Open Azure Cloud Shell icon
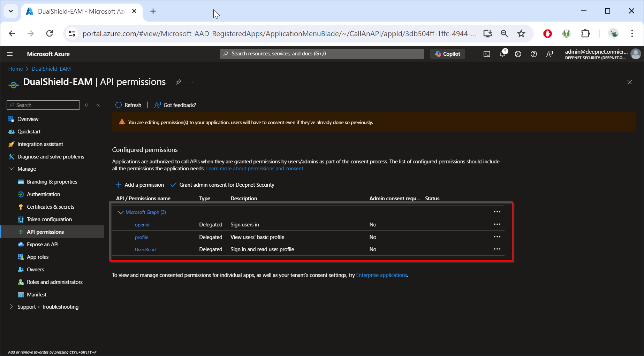Image resolution: width=644 pixels, height=356 pixels. [x=486, y=54]
